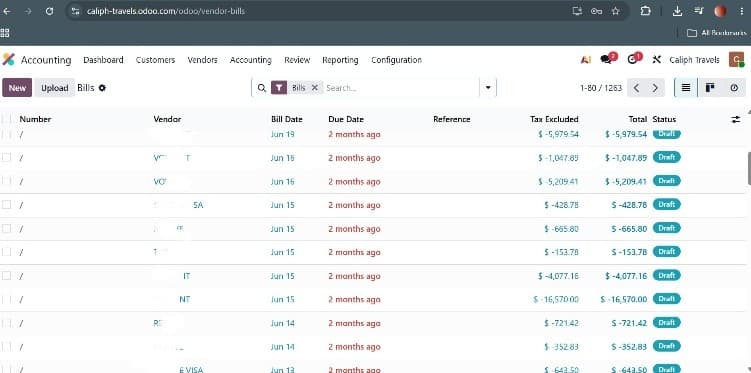Open the Customers menu

coord(156,60)
